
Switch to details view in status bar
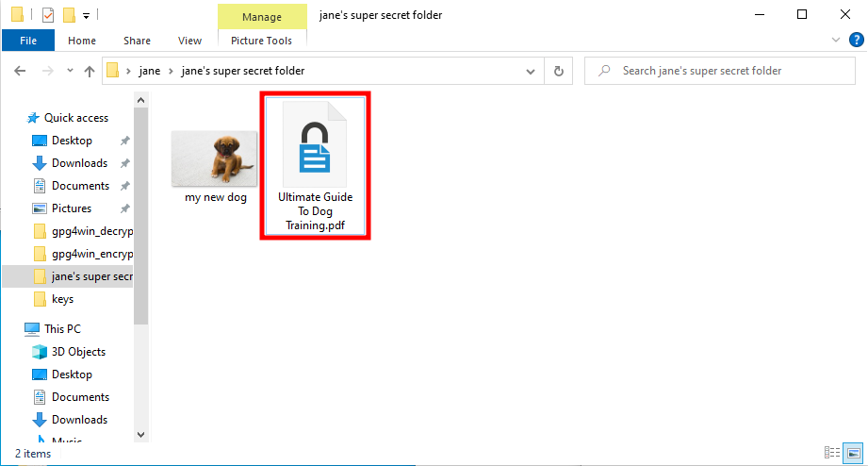(832, 454)
